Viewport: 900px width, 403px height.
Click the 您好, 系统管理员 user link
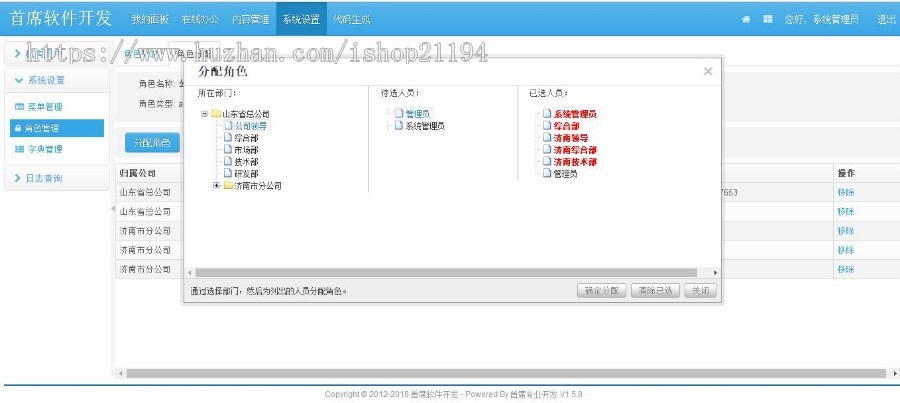pos(821,19)
